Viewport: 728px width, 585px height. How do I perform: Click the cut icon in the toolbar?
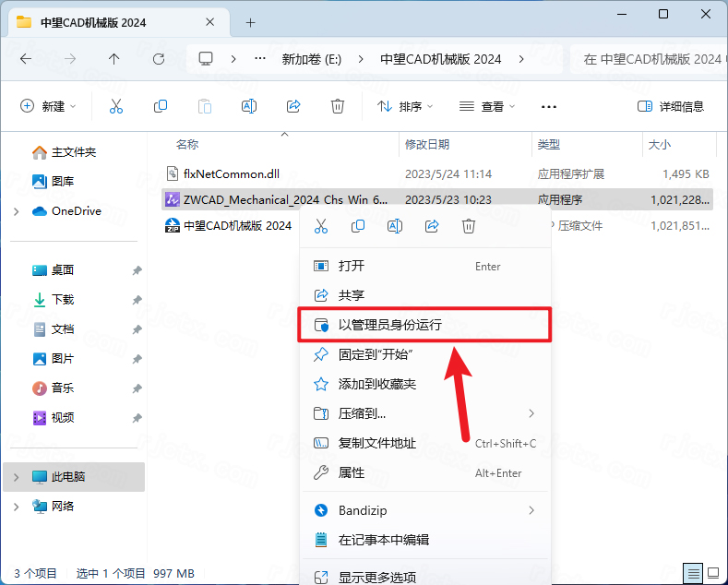[116, 106]
